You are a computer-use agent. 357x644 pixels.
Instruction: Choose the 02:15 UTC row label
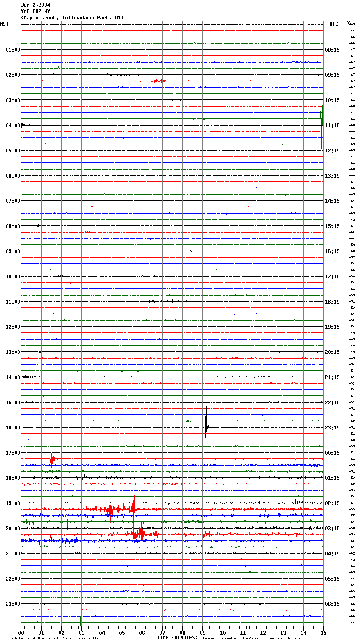click(332, 503)
